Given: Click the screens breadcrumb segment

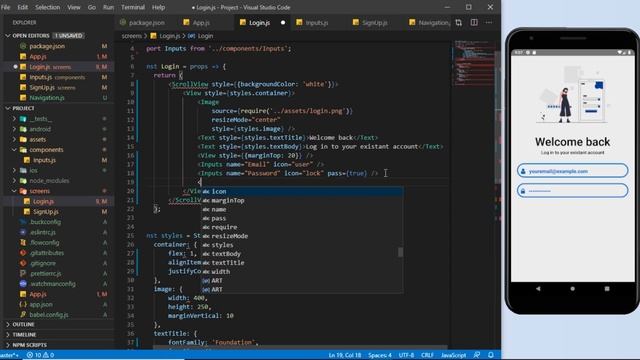Looking at the screenshot, I should pos(131,36).
